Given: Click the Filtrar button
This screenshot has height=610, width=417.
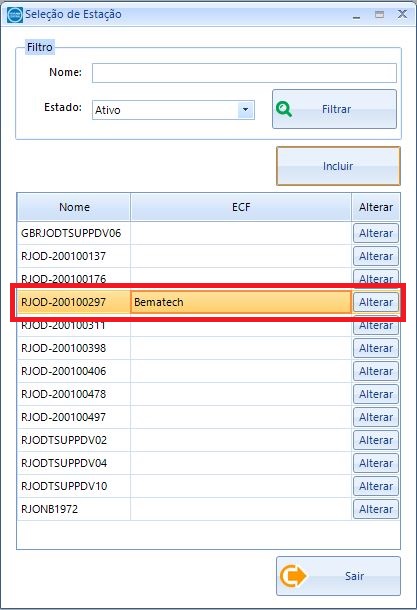Looking at the screenshot, I should [335, 109].
